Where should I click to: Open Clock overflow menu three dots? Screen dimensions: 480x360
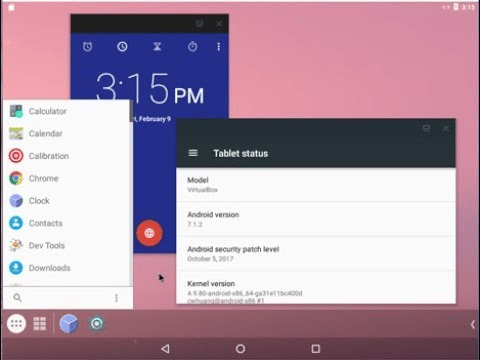(219, 47)
